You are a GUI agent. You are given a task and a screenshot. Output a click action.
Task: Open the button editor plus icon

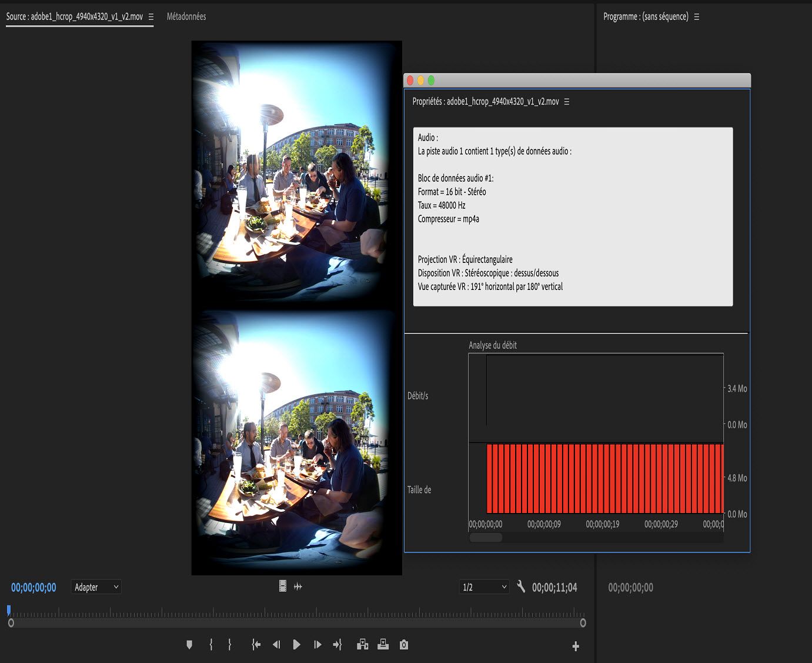coord(576,647)
